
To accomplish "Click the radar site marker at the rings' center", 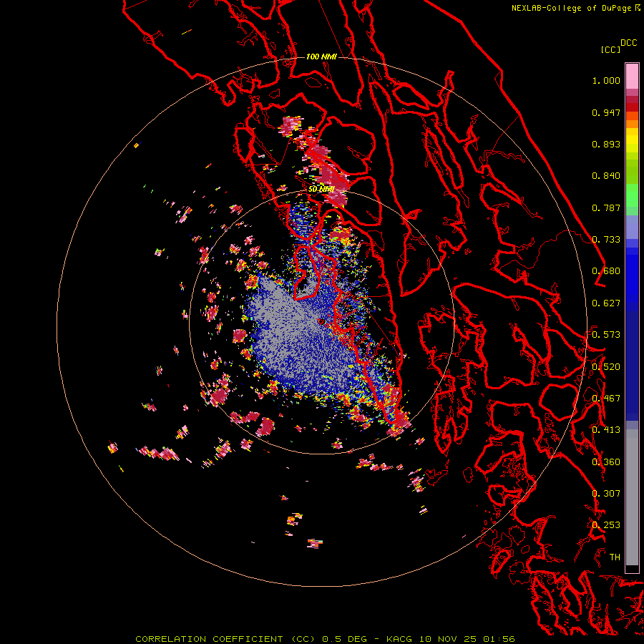I will pyautogui.click(x=321, y=321).
